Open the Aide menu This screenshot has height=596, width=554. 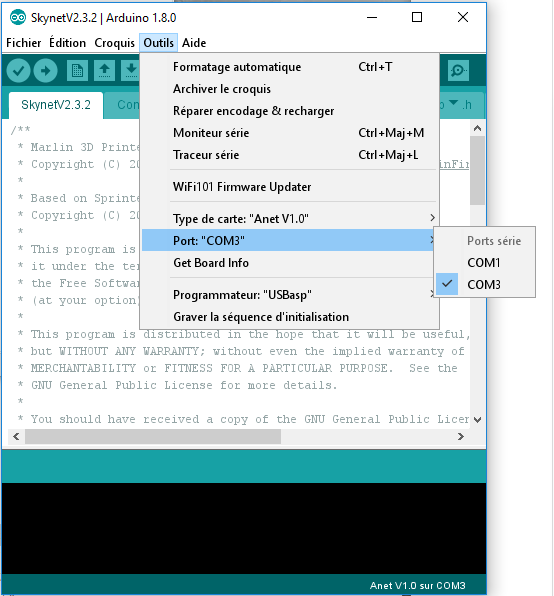click(194, 43)
